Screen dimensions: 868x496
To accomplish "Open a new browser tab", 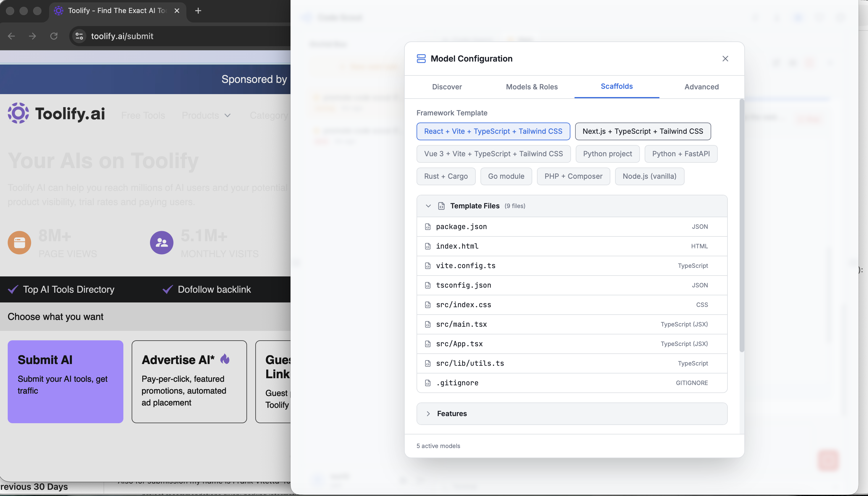I will 198,11.
